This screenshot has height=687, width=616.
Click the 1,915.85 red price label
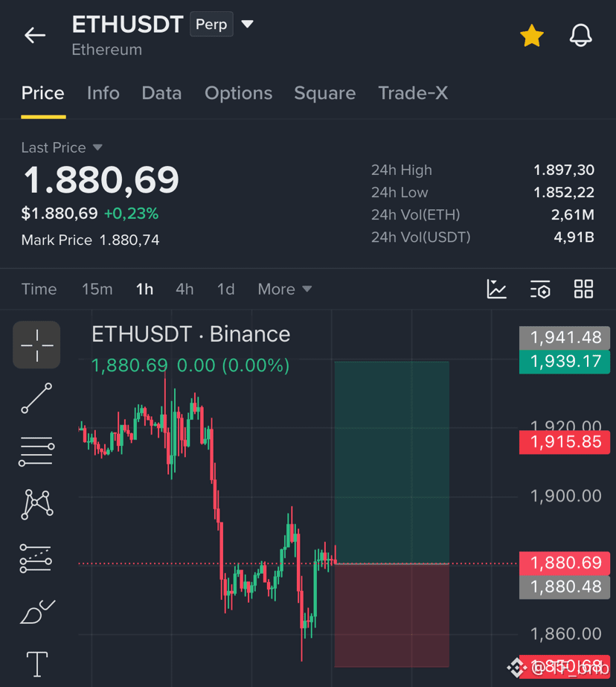(565, 442)
